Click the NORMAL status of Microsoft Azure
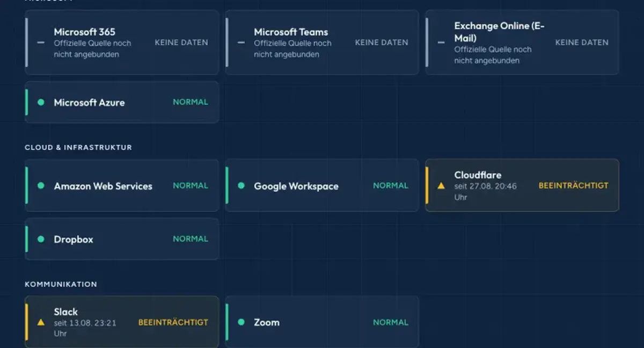This screenshot has width=644, height=348. coord(191,102)
